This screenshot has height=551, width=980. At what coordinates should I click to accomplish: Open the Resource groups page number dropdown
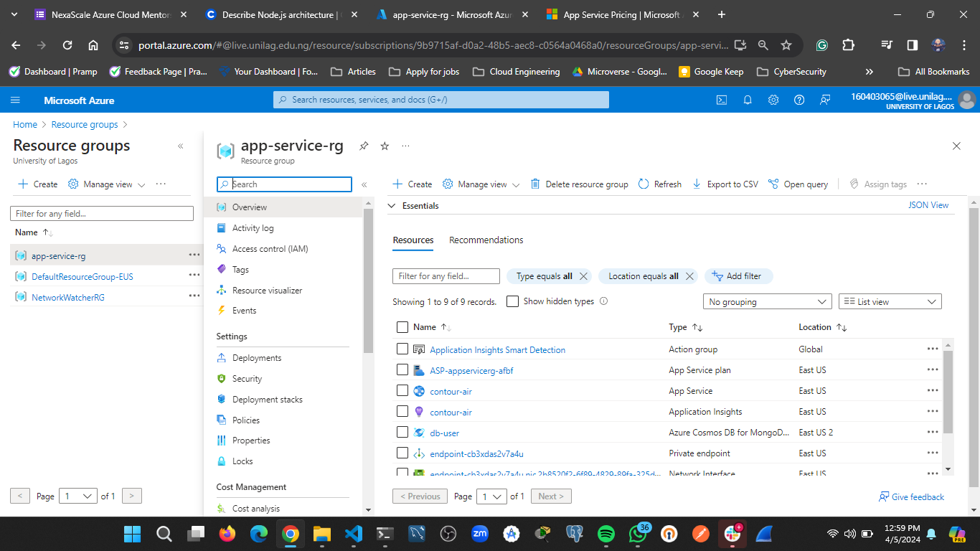tap(77, 496)
